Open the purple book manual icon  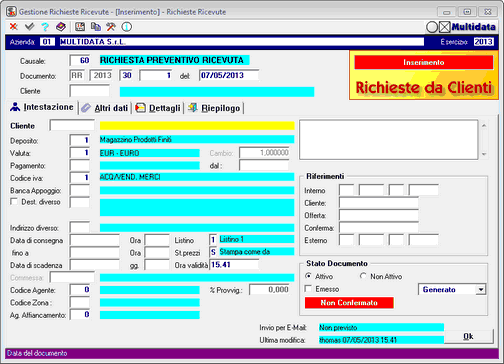tap(61, 27)
